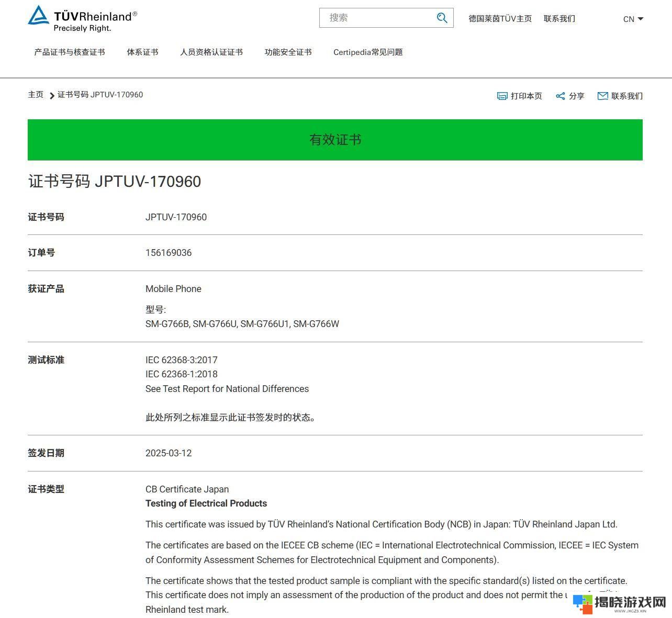Open 功能安全证书 menu item
Image resolution: width=672 pixels, height=618 pixels.
[x=288, y=52]
